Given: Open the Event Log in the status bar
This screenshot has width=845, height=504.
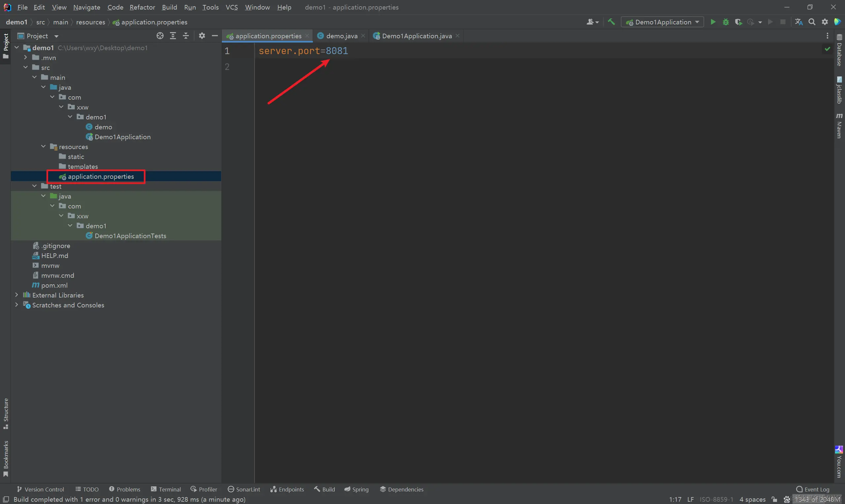Looking at the screenshot, I should coord(813,489).
